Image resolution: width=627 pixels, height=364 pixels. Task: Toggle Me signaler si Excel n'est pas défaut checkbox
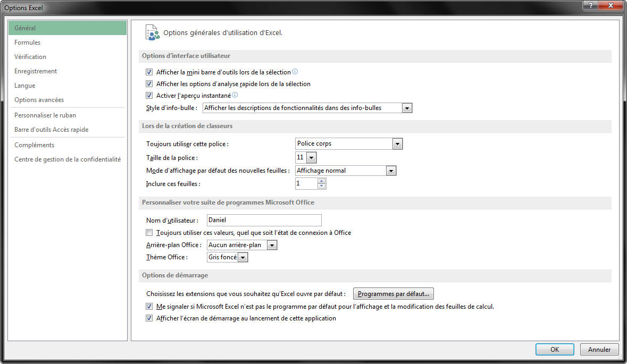149,307
